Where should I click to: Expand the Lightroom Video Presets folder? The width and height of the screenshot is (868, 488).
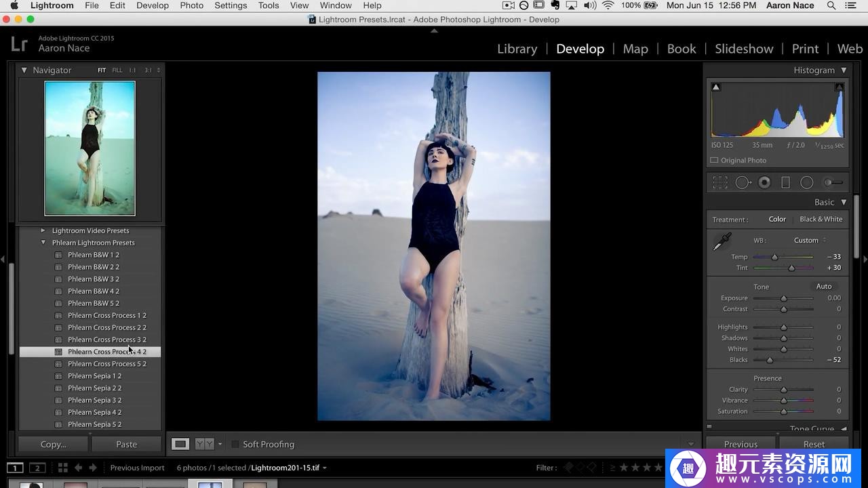click(43, 230)
